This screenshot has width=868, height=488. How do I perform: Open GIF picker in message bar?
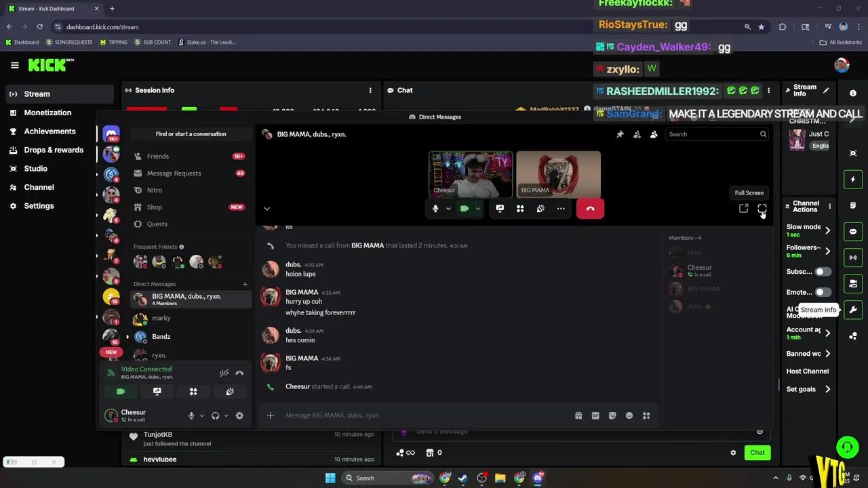(595, 415)
